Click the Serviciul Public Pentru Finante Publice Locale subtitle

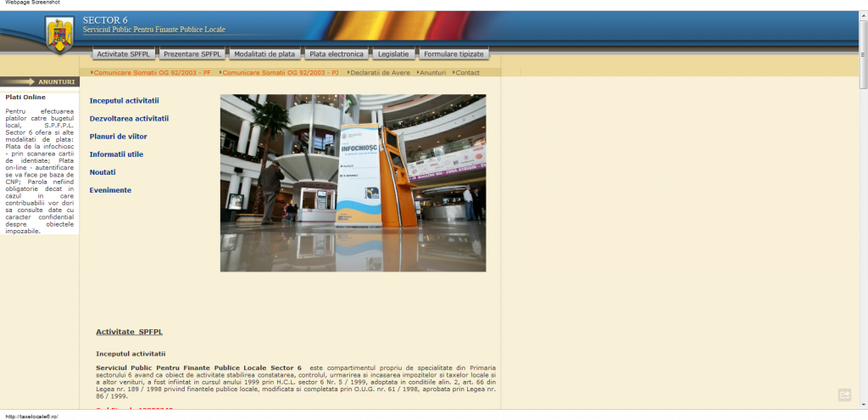tap(154, 30)
